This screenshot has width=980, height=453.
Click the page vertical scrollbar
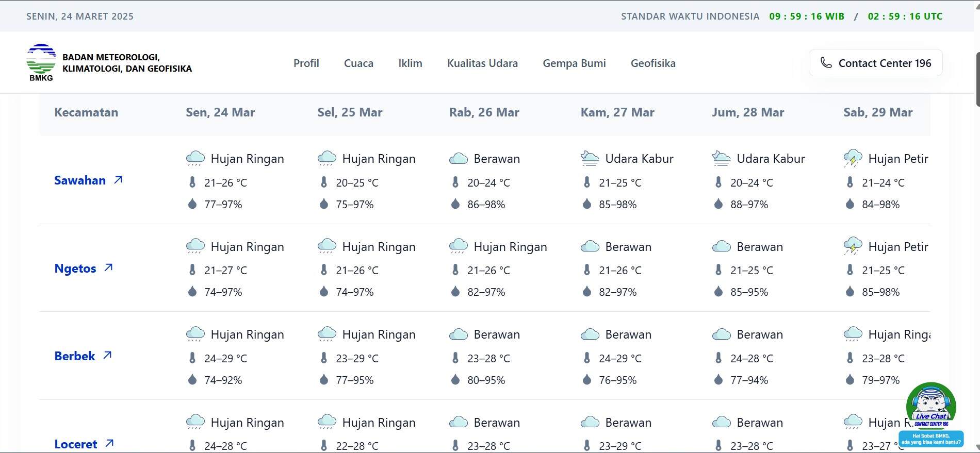(976, 79)
